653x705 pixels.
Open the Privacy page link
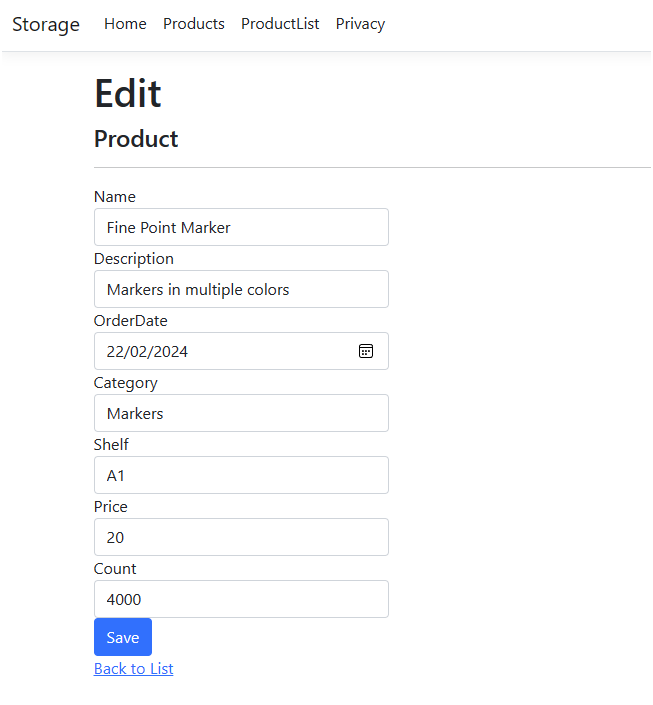(360, 24)
